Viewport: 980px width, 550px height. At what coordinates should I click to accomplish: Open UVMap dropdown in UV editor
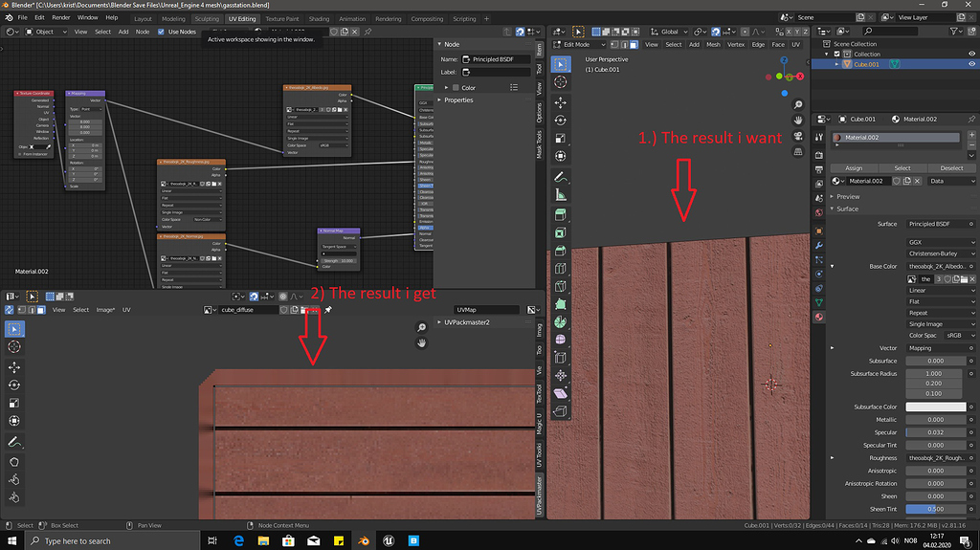(x=487, y=309)
